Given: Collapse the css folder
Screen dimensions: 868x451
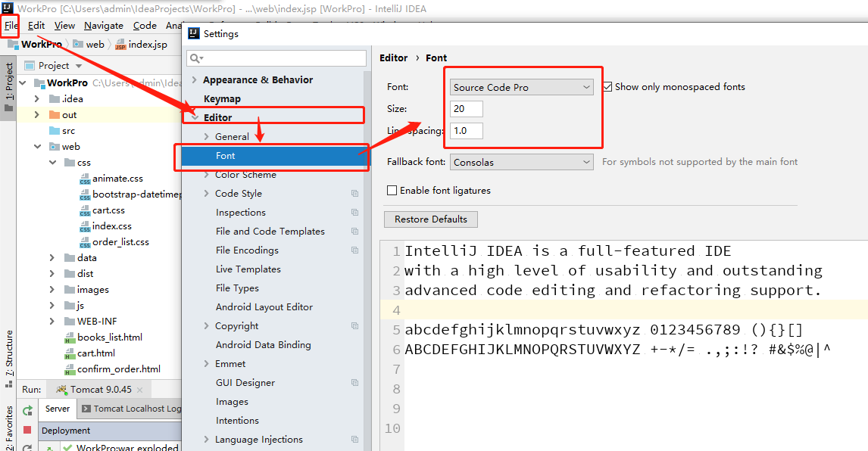Looking at the screenshot, I should [52, 163].
